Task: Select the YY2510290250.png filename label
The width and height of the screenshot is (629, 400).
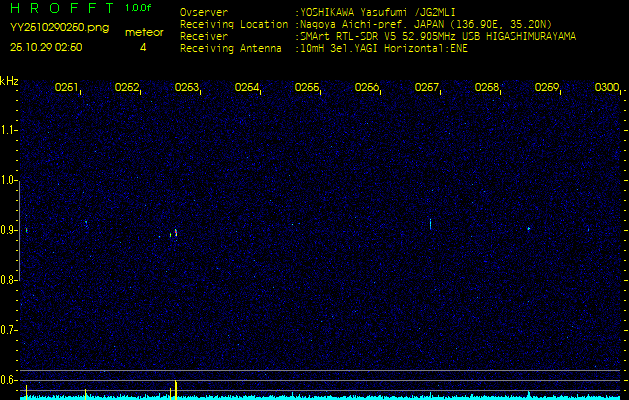Action: 47,29
